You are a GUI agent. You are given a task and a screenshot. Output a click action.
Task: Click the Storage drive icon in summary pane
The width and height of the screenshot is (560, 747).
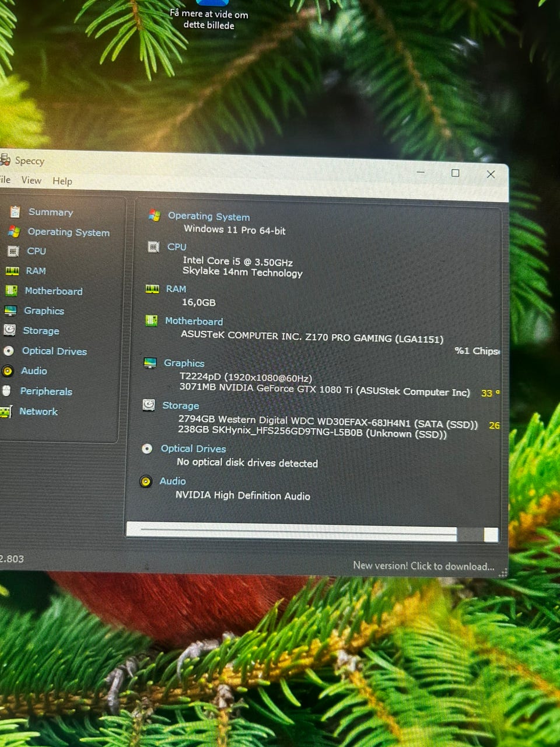(x=149, y=405)
